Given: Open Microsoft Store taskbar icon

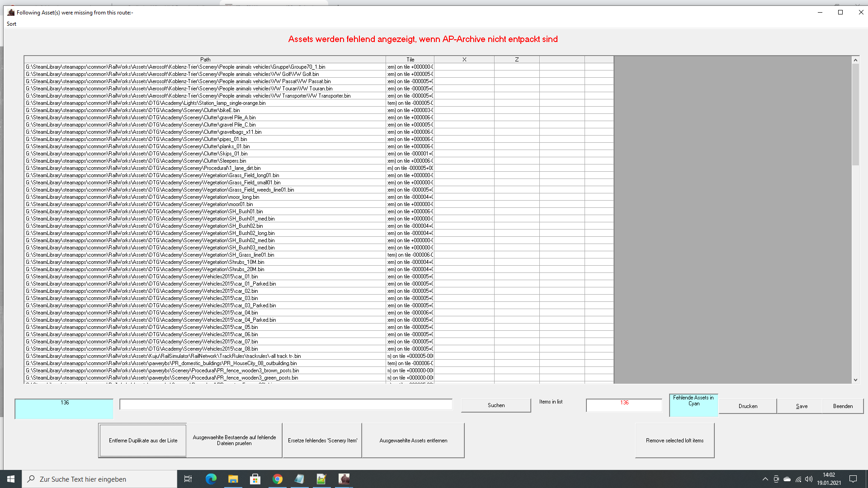Looking at the screenshot, I should 255,479.
